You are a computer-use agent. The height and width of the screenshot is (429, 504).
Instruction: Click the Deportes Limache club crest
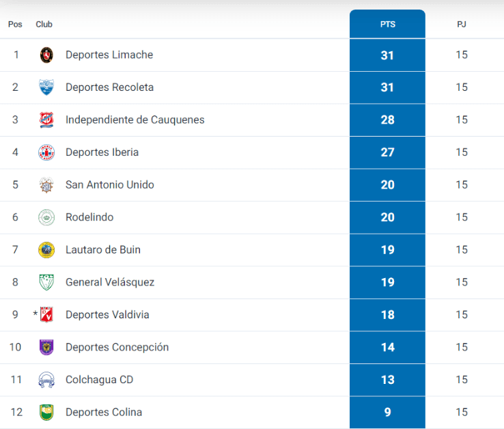tap(46, 55)
